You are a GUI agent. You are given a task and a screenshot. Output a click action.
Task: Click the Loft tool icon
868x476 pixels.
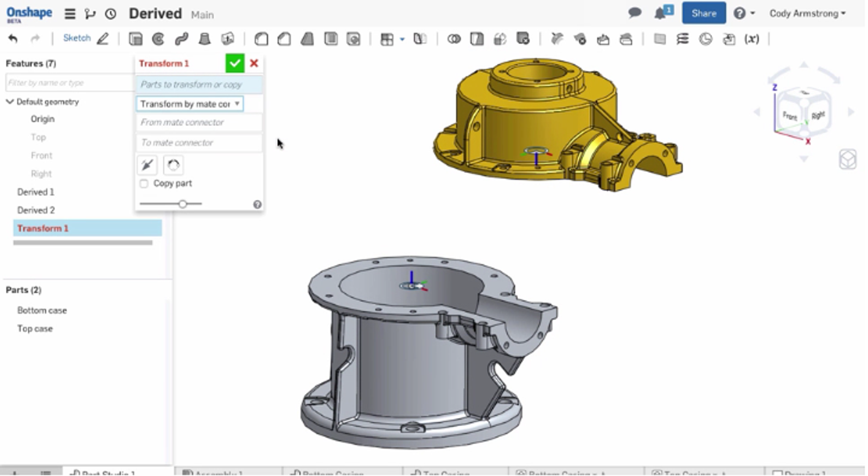(x=205, y=39)
